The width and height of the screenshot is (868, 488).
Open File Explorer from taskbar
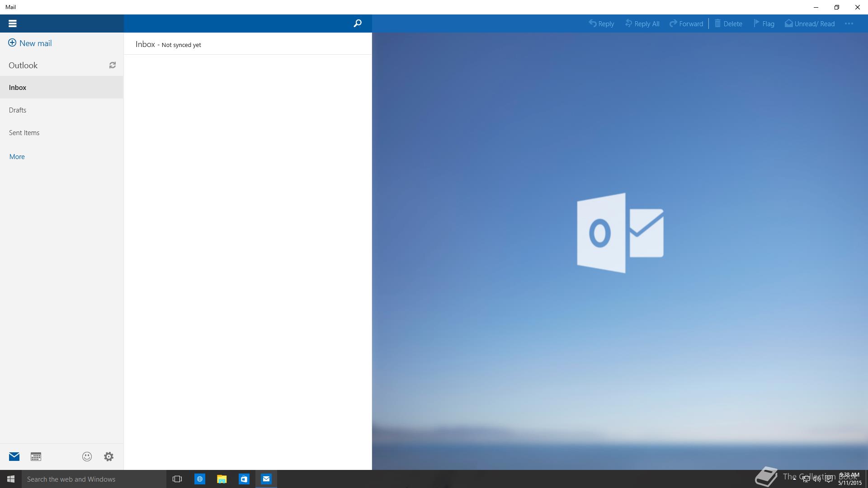coord(222,479)
